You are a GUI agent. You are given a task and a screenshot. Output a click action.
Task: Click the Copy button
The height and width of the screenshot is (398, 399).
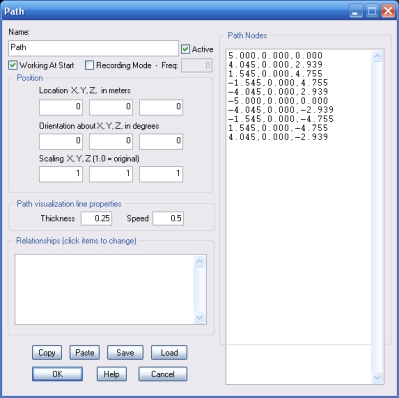point(47,353)
